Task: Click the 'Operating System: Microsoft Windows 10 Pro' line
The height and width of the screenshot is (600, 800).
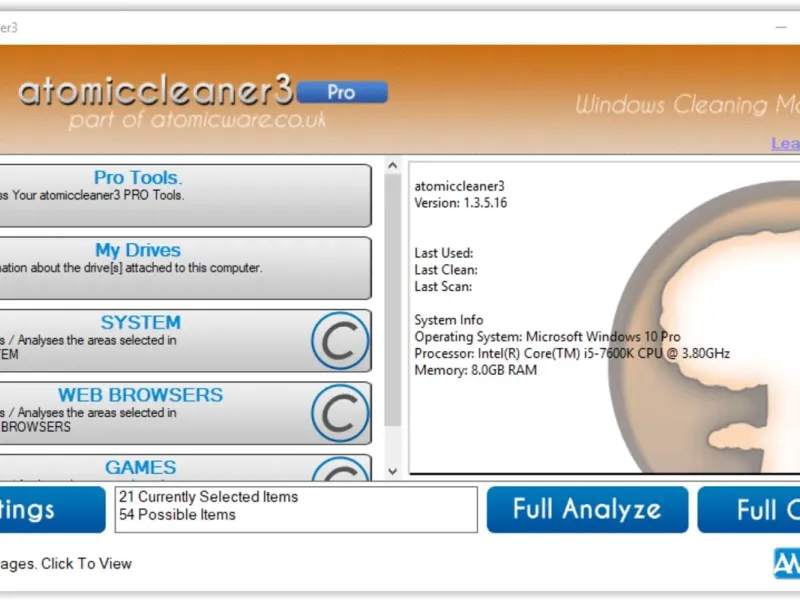Action: point(547,337)
